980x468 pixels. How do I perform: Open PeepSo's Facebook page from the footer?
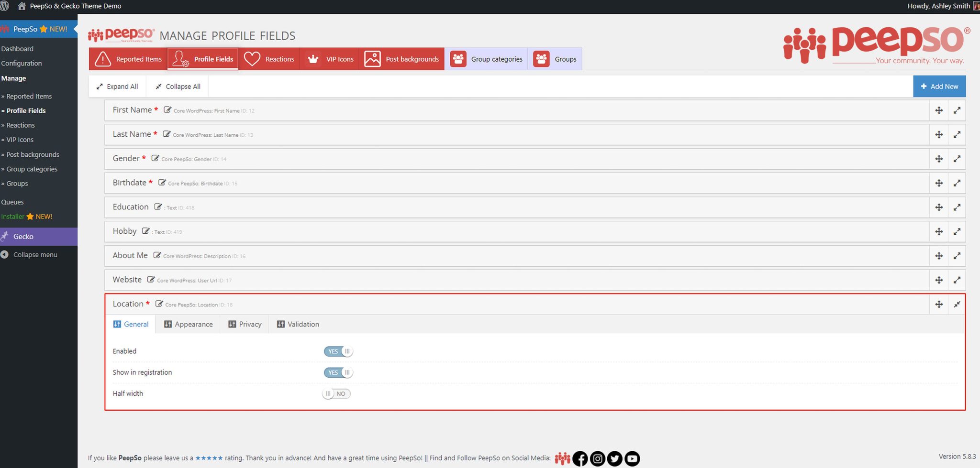click(580, 458)
